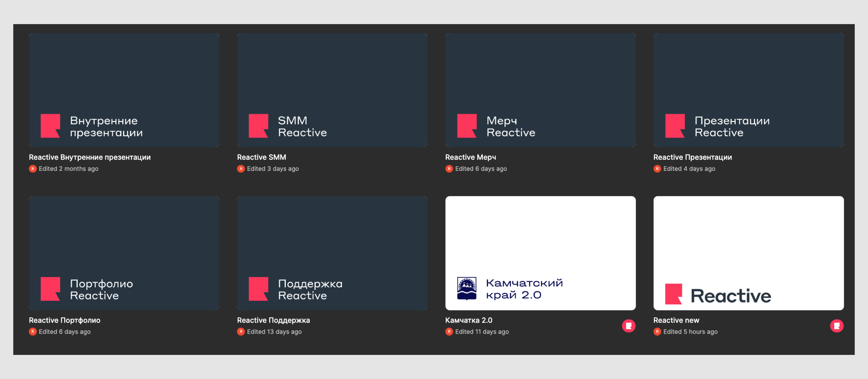Open the Портфолио Reactive thumbnail
Image resolution: width=868 pixels, height=379 pixels.
pyautogui.click(x=124, y=253)
